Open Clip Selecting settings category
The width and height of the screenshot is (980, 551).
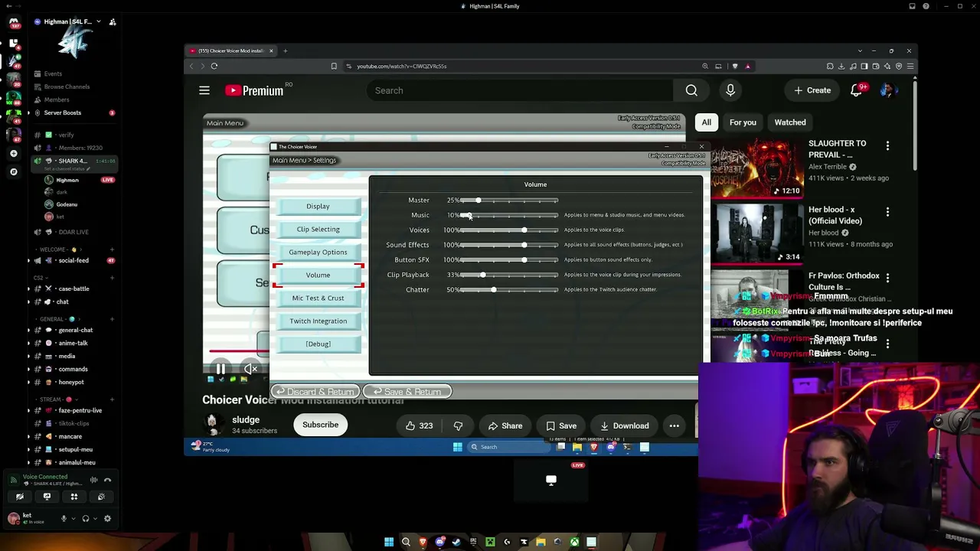318,229
